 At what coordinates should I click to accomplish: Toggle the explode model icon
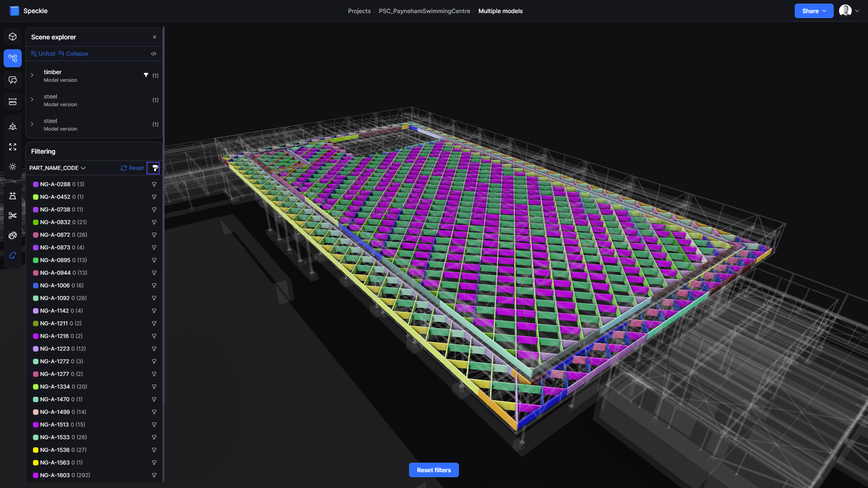point(13,235)
